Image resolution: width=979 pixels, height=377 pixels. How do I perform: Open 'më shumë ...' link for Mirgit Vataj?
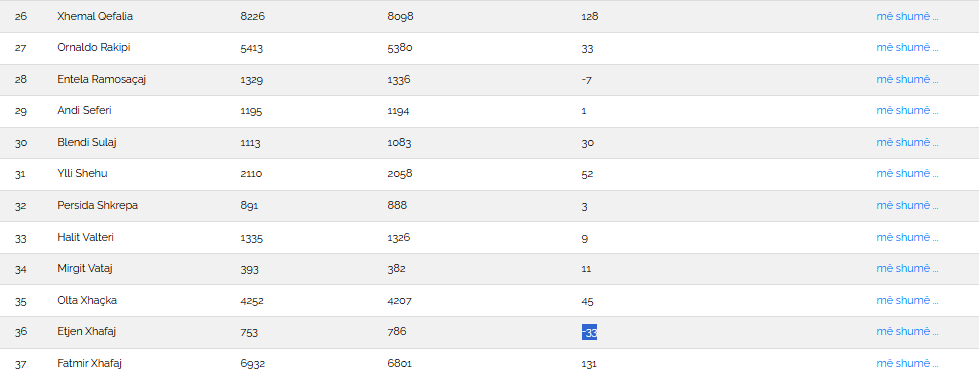[907, 268]
